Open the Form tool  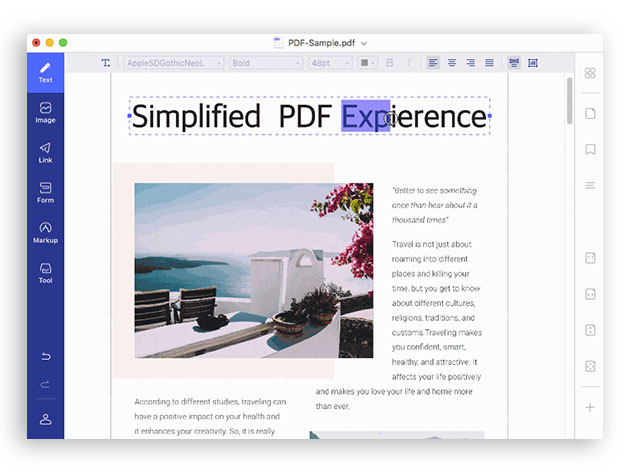[45, 191]
